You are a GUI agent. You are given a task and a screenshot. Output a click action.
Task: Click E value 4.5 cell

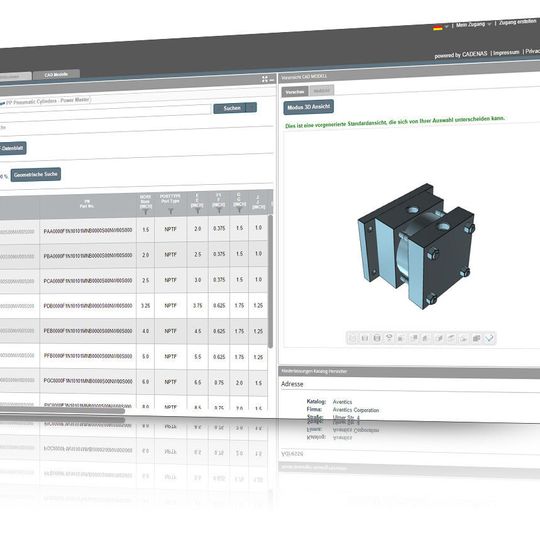coord(197,331)
